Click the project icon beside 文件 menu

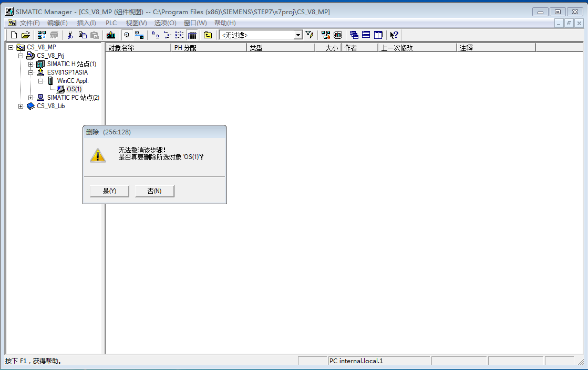click(x=12, y=23)
